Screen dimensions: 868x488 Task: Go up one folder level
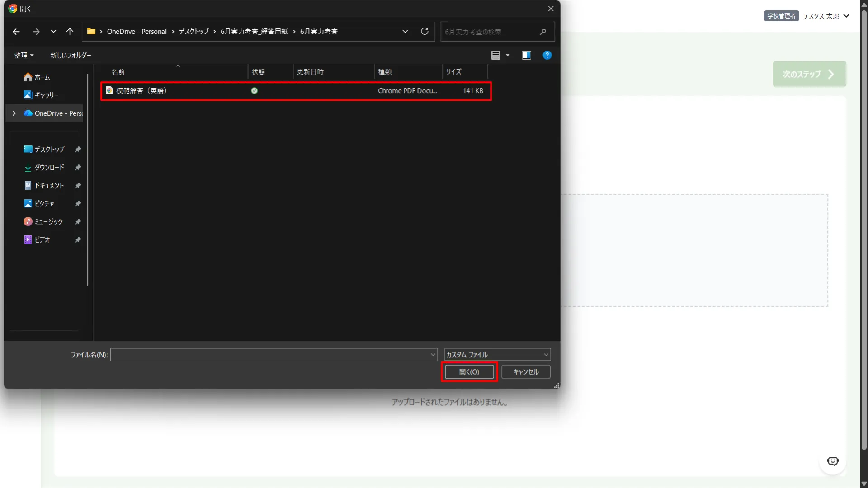click(70, 32)
